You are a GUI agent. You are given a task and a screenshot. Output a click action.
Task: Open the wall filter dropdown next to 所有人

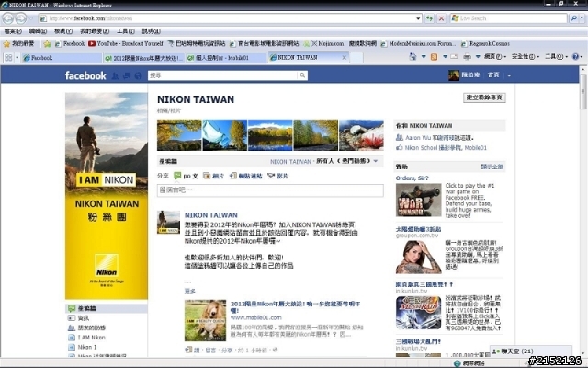coord(376,161)
